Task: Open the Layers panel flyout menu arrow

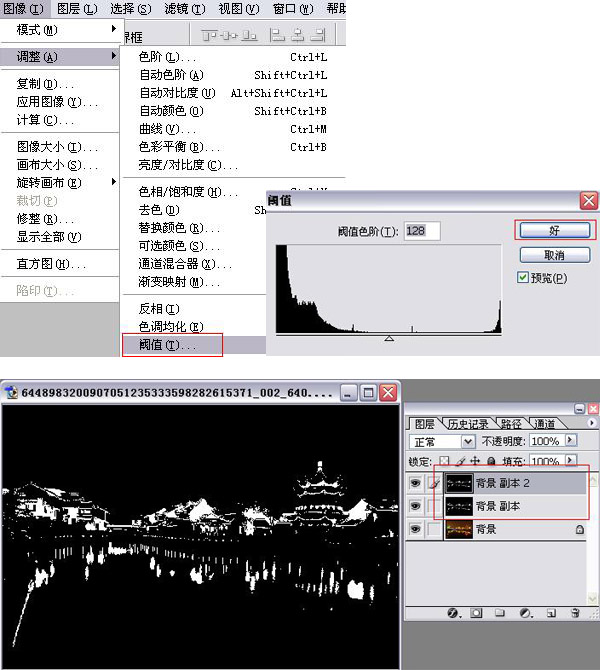Action: [x=592, y=423]
